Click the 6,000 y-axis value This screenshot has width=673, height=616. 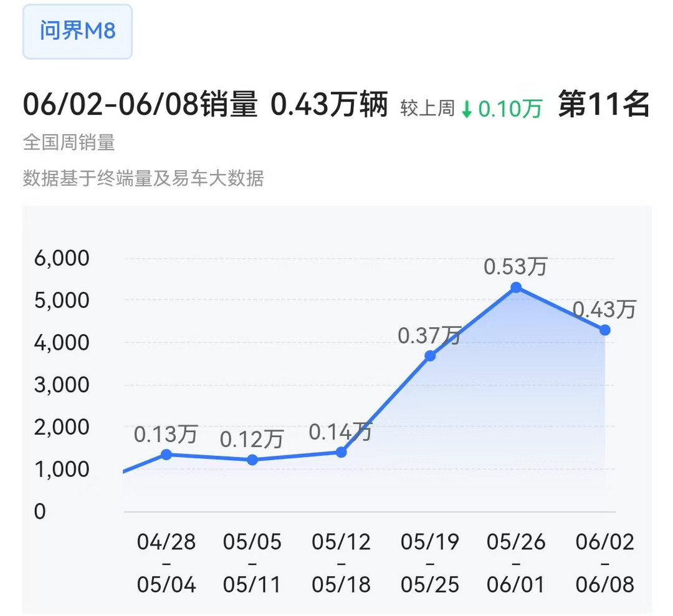[62, 258]
